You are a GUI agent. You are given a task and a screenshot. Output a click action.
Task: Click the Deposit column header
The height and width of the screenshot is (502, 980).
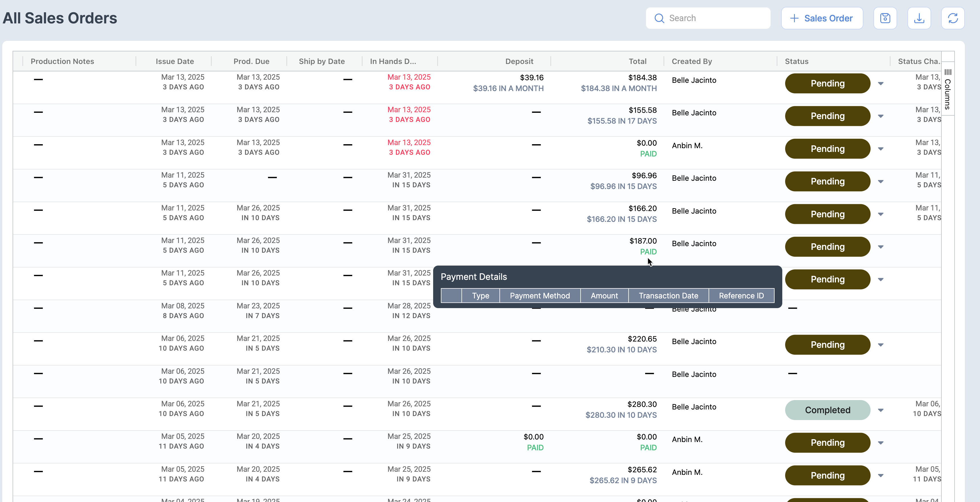coord(519,61)
